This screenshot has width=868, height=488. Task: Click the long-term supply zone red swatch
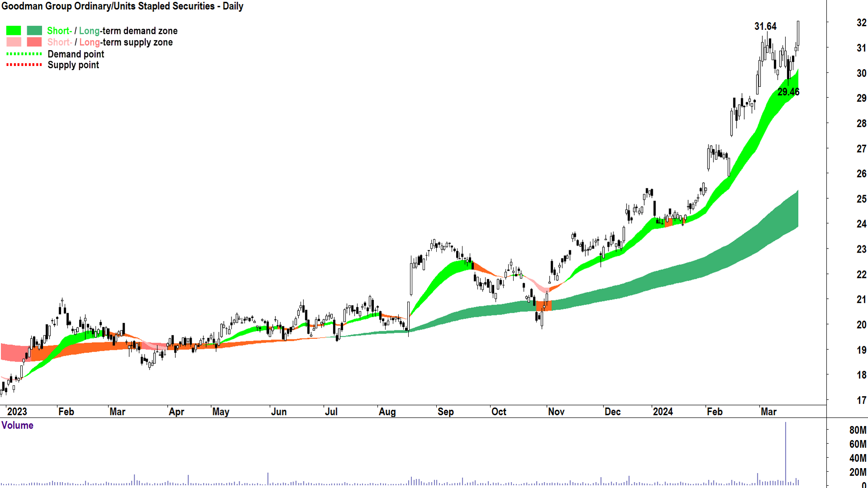point(34,42)
